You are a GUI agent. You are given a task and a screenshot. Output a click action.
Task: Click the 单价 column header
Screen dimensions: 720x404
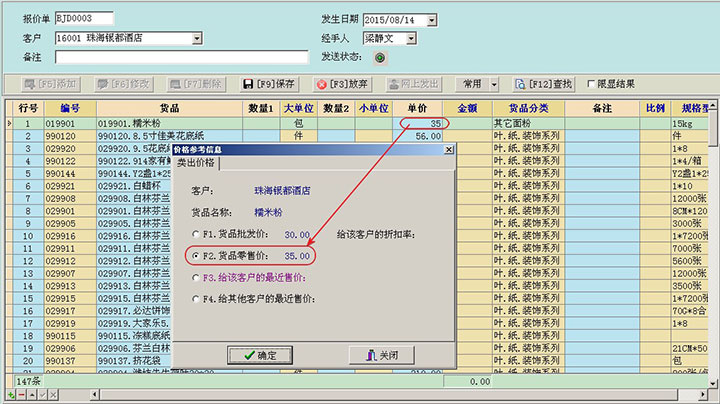tap(418, 107)
